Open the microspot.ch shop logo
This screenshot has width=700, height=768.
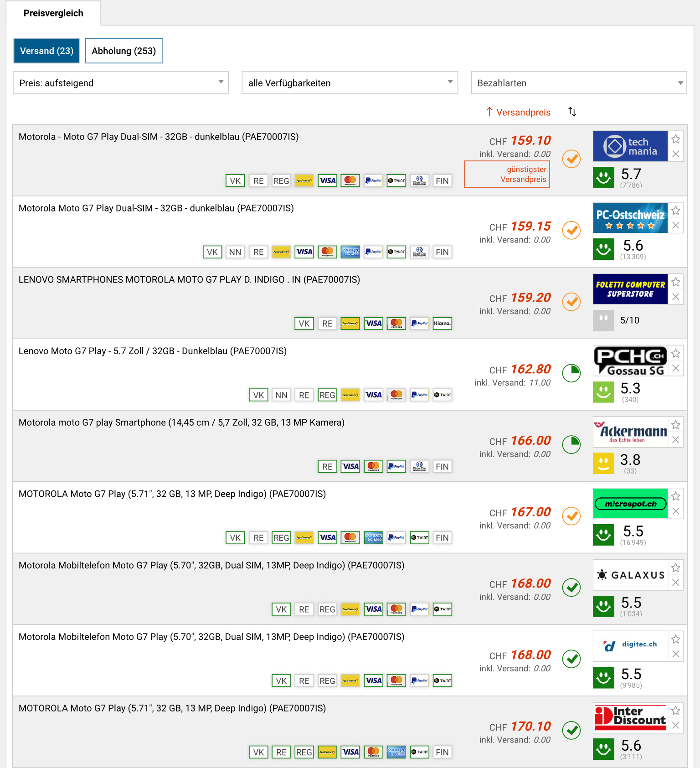click(x=630, y=504)
